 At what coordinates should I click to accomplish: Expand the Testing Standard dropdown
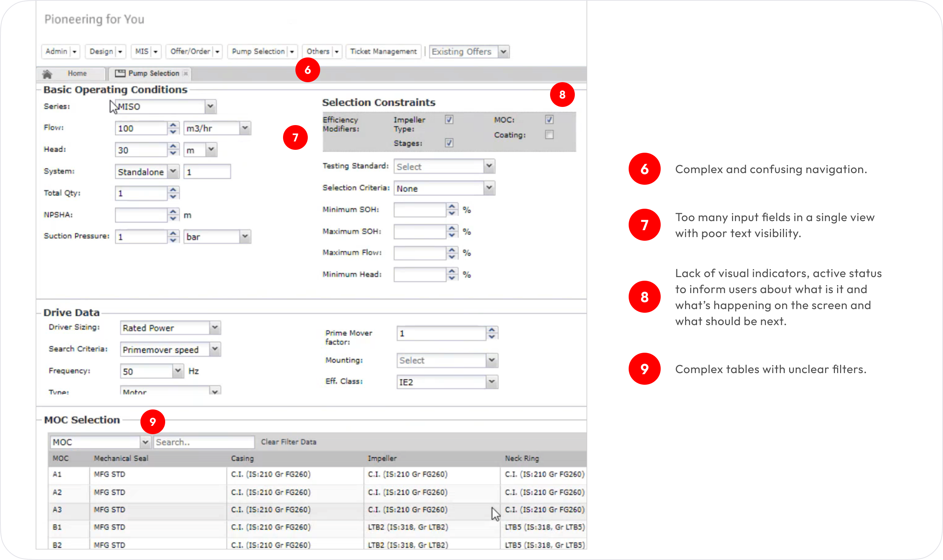click(x=489, y=166)
